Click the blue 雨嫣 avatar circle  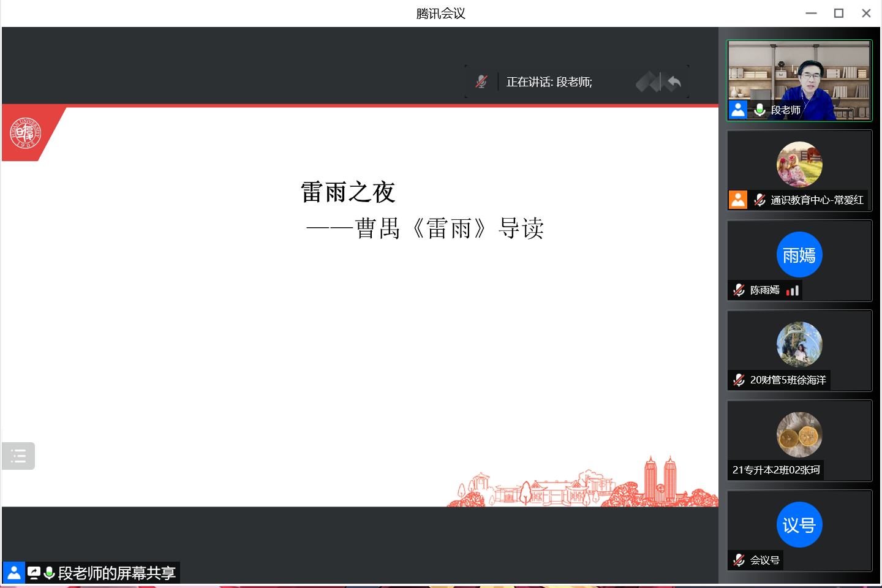pyautogui.click(x=799, y=255)
